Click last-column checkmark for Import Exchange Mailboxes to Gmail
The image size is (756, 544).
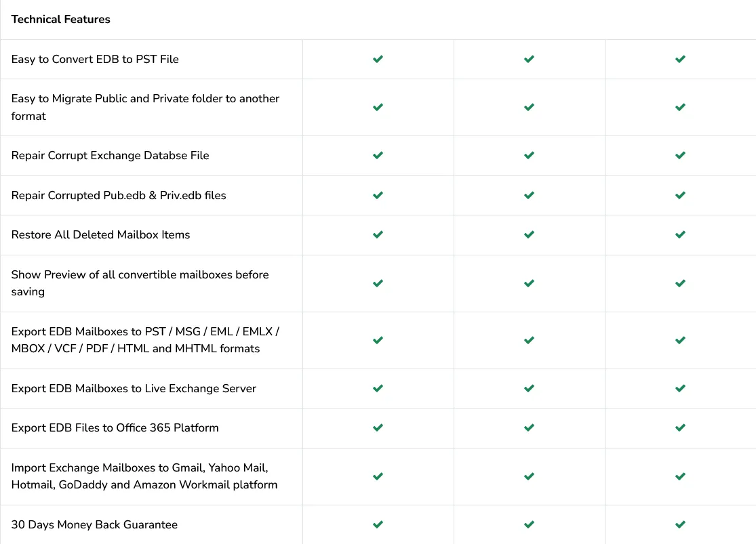680,476
